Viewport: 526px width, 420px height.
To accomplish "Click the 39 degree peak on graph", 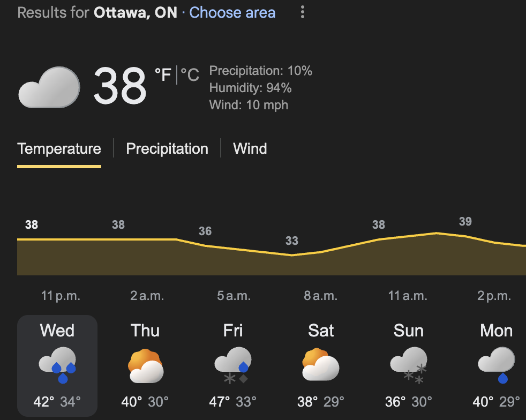I will point(465,221).
